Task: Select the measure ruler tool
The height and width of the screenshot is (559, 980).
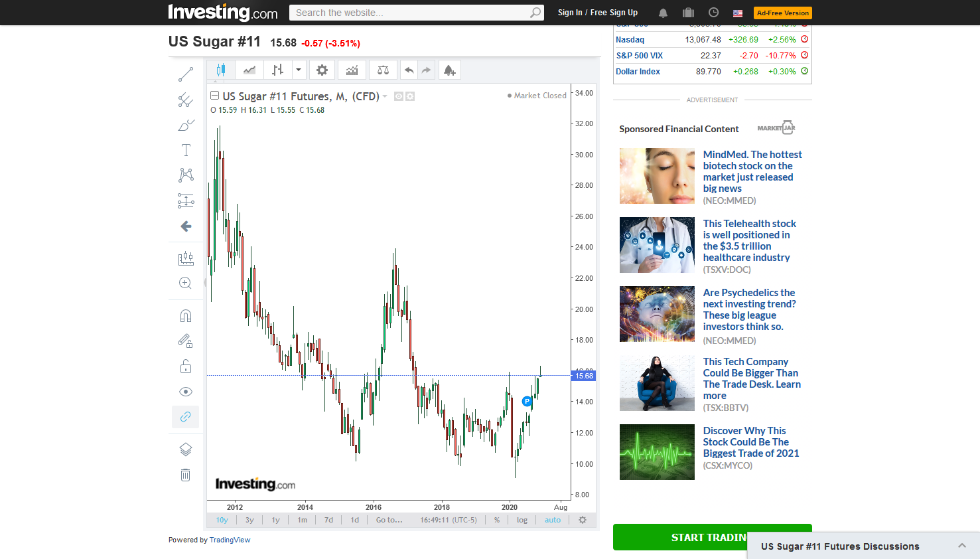Action: (186, 258)
